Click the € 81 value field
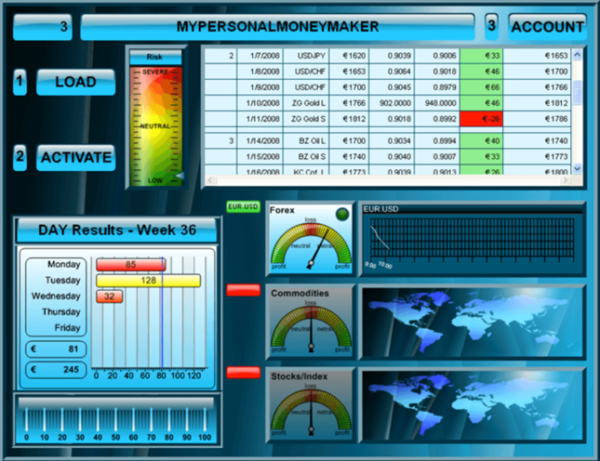 click(56, 349)
